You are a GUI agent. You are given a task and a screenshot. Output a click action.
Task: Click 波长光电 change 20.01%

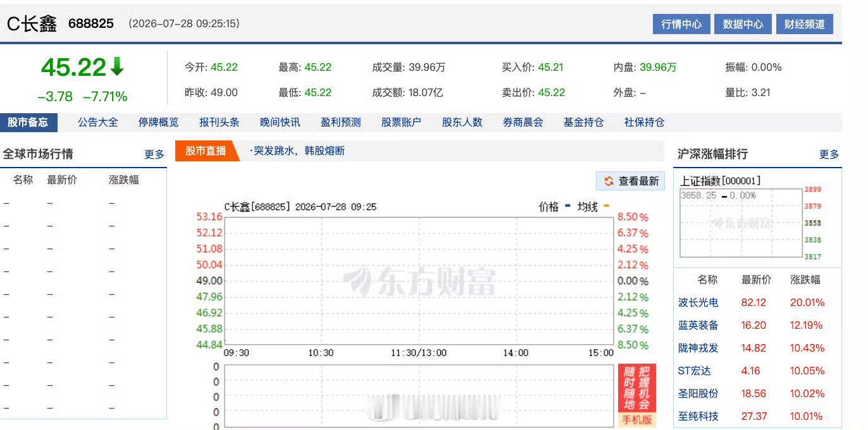point(807,302)
